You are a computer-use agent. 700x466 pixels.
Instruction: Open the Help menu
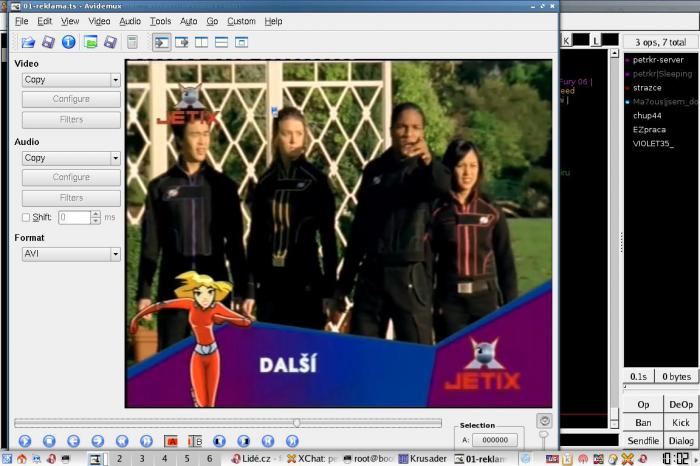(273, 21)
